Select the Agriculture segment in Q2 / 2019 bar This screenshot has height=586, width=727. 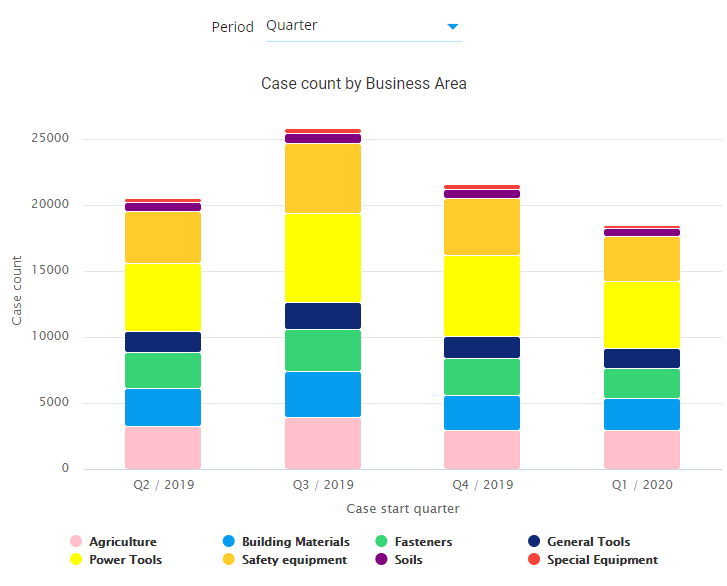click(x=163, y=448)
